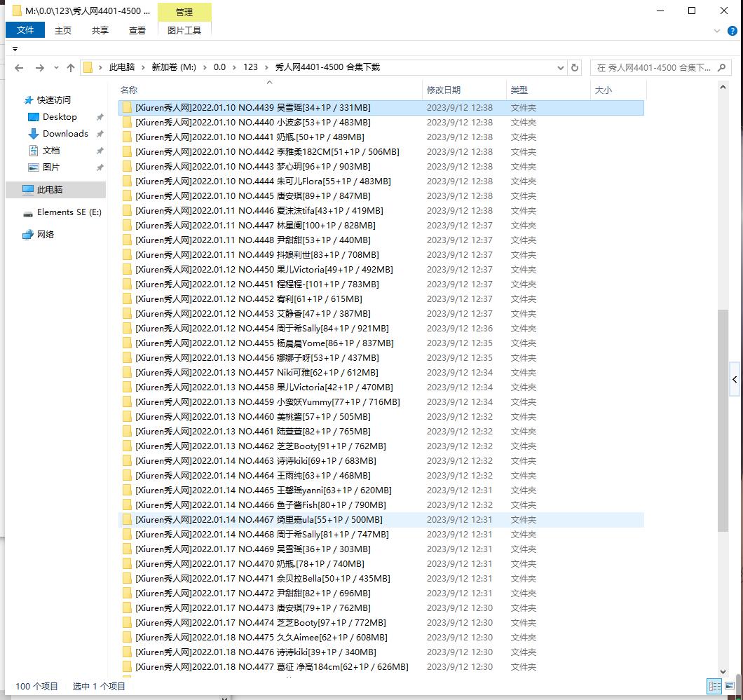Sort by the 修改日期 column header
Image resolution: width=743 pixels, height=700 pixels.
coord(443,90)
